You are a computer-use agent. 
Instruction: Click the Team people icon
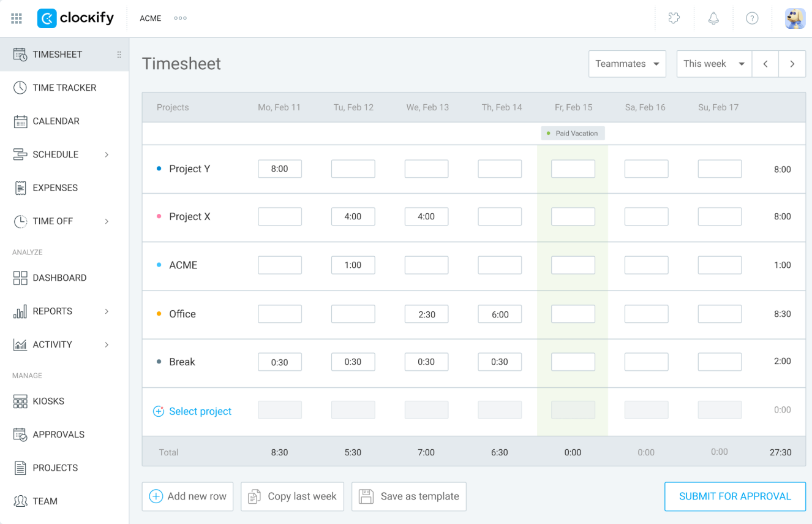tap(20, 501)
